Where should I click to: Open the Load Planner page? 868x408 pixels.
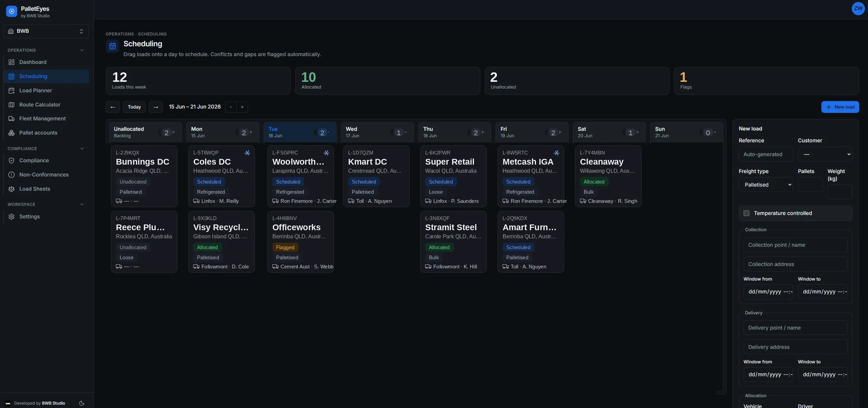46,90
